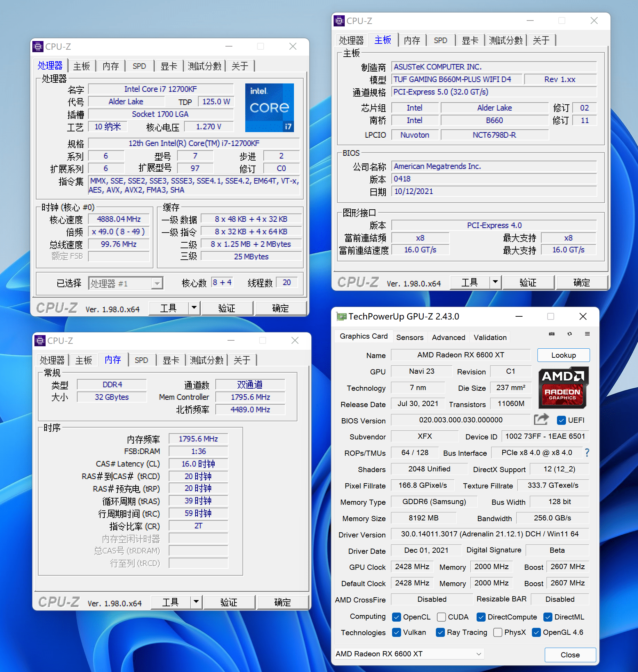Click the 25 MBytes L3 cache value
This screenshot has width=638, height=672.
[251, 257]
